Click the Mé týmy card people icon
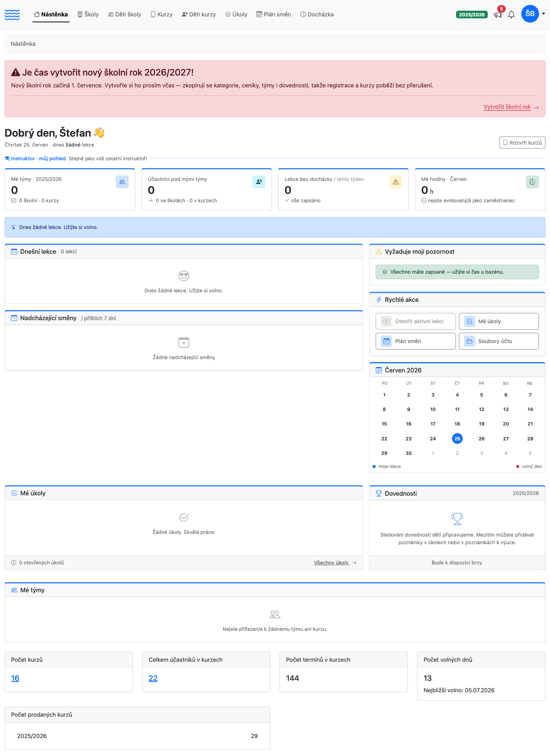Image resolution: width=550 pixels, height=756 pixels. pos(122,182)
